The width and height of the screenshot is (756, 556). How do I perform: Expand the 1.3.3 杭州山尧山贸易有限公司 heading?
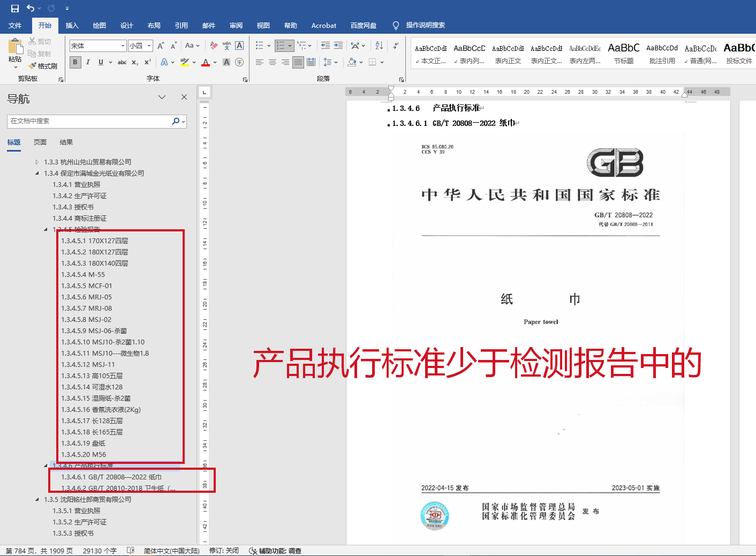[37, 162]
